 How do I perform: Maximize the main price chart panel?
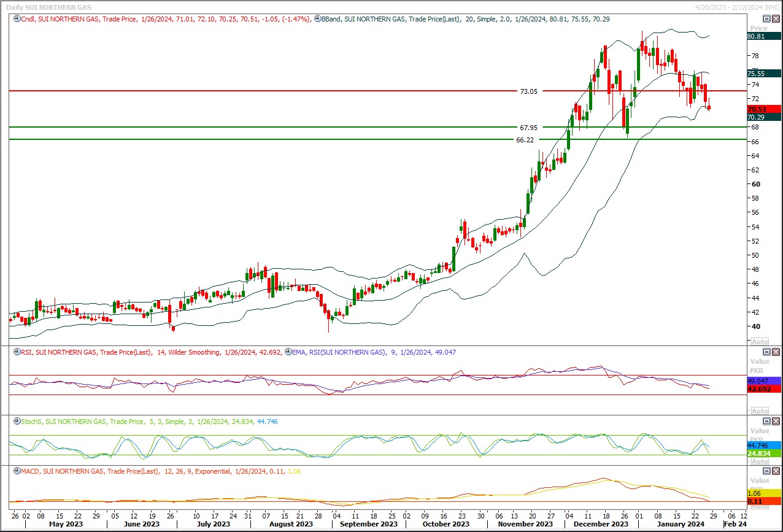(766, 18)
